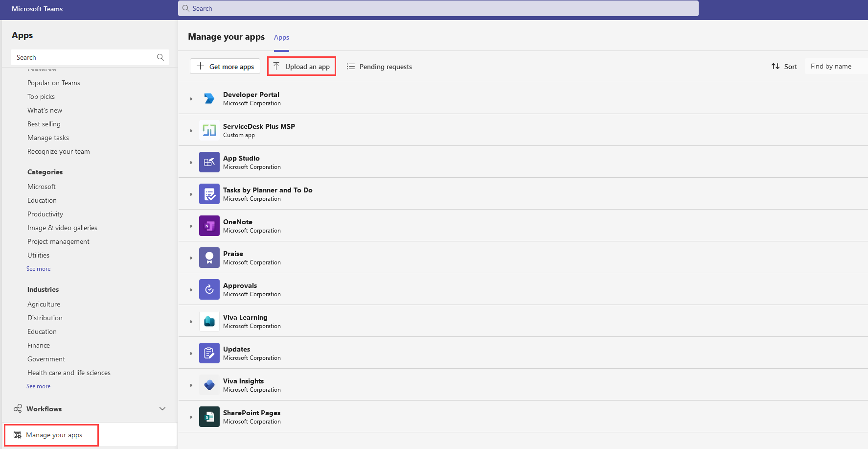Expand the Tasks by Planner and To Do row
Image resolution: width=868 pixels, height=449 pixels.
coord(191,194)
